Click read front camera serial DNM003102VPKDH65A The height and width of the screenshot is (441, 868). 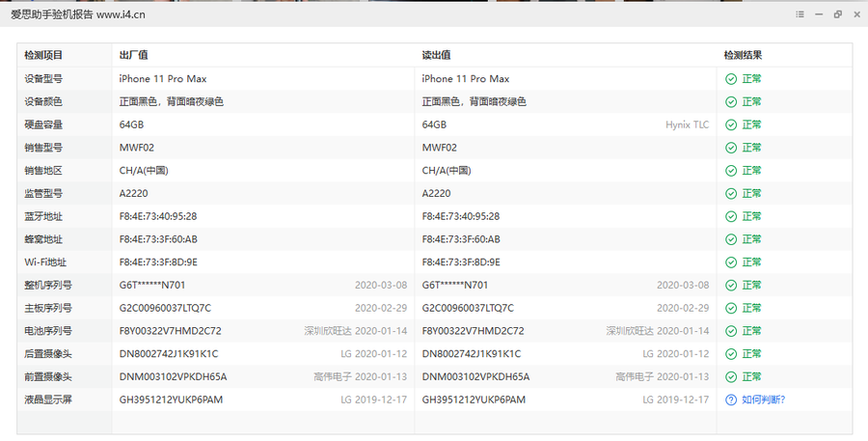(475, 376)
